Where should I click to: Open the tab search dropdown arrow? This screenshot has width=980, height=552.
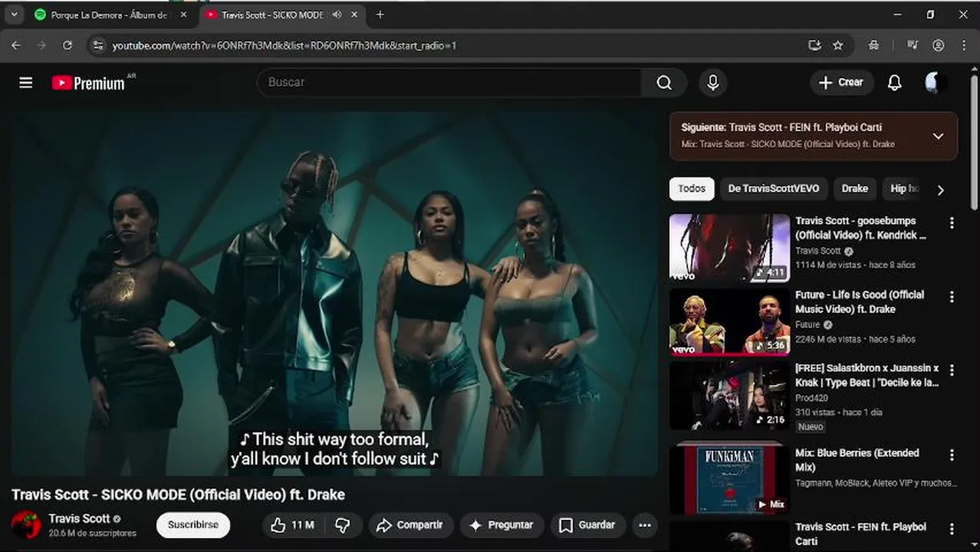14,15
